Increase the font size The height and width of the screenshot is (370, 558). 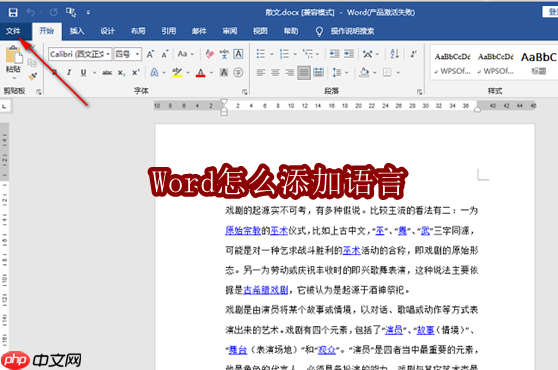click(x=151, y=54)
